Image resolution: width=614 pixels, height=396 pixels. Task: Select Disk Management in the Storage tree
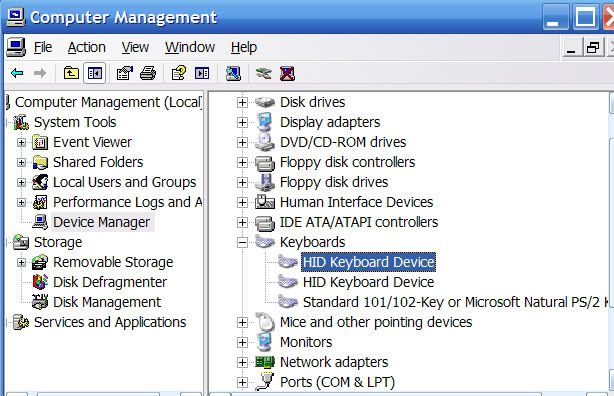coord(107,302)
